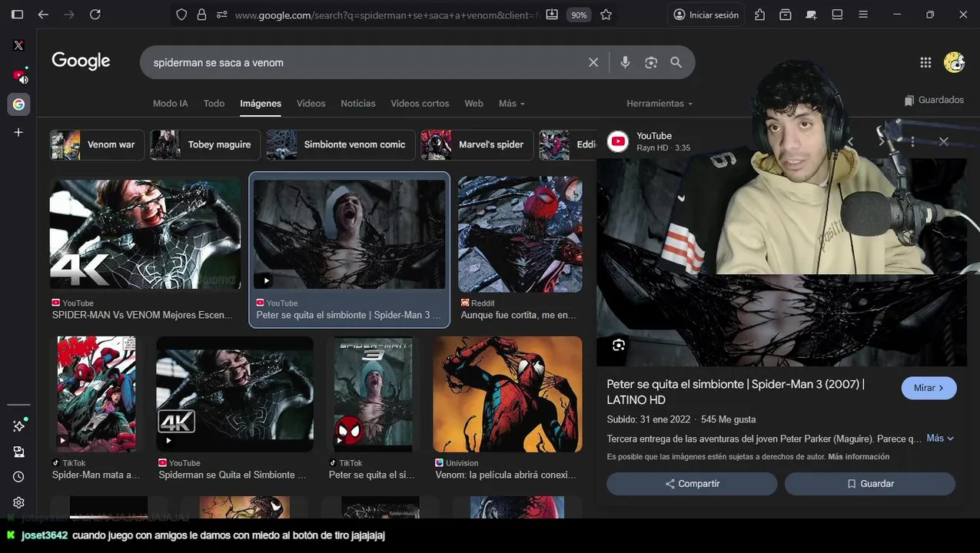Switch to the Videos tab
The height and width of the screenshot is (553, 980).
[x=311, y=103]
